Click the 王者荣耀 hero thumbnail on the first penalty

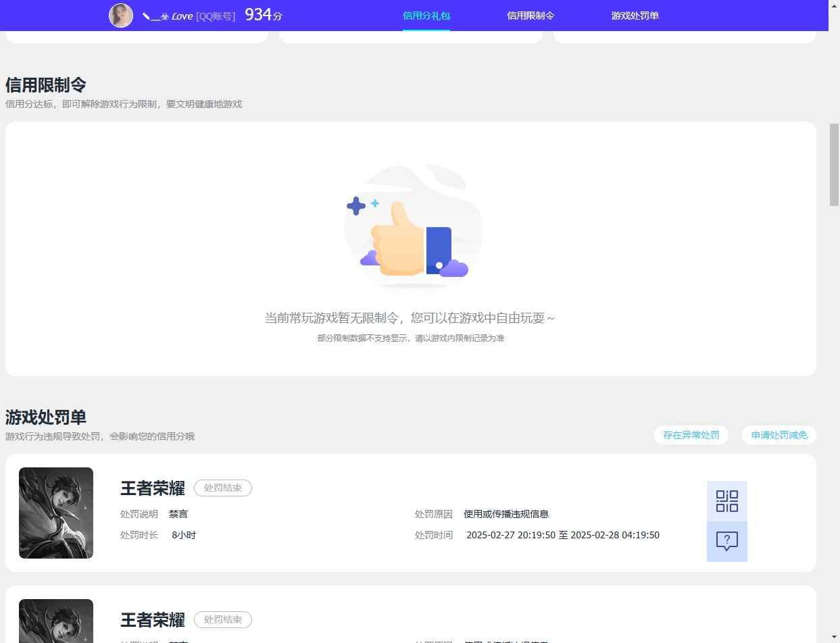(56, 513)
